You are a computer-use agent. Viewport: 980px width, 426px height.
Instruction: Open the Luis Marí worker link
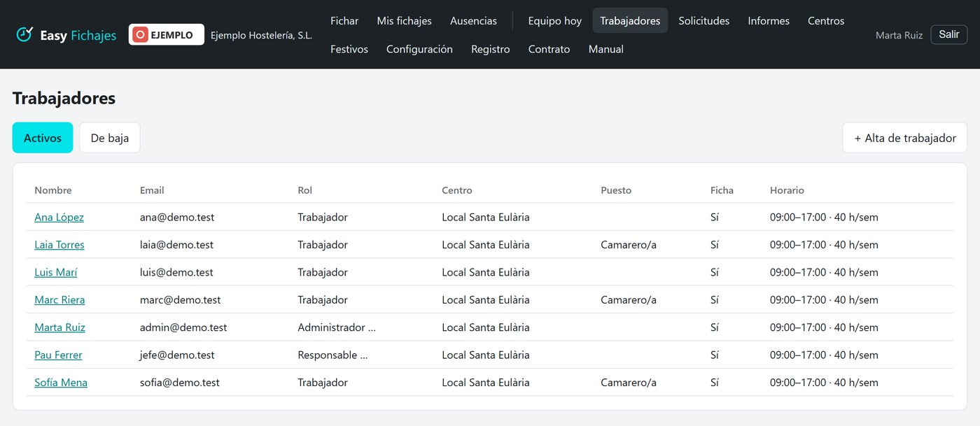(x=56, y=272)
